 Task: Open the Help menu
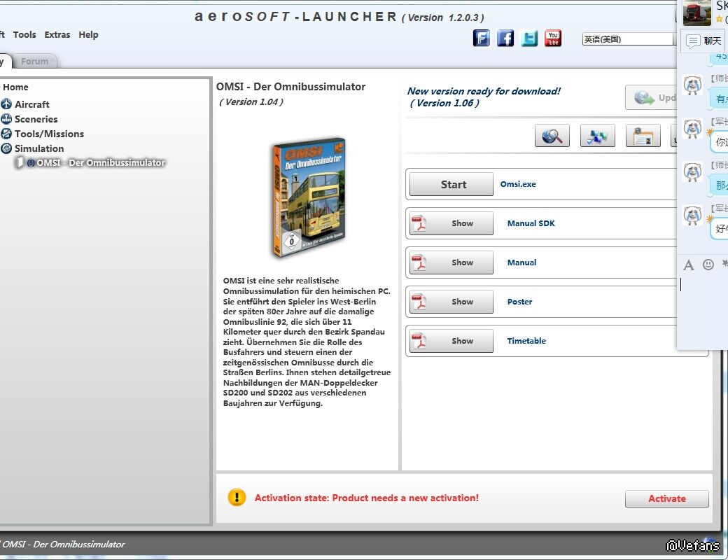pos(88,35)
